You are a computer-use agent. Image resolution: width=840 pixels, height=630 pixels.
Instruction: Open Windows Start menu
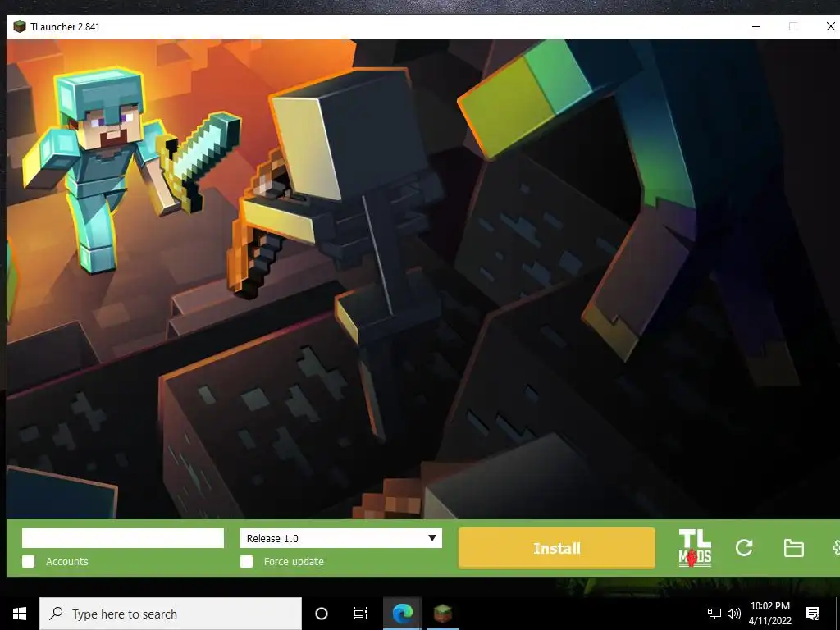20,614
